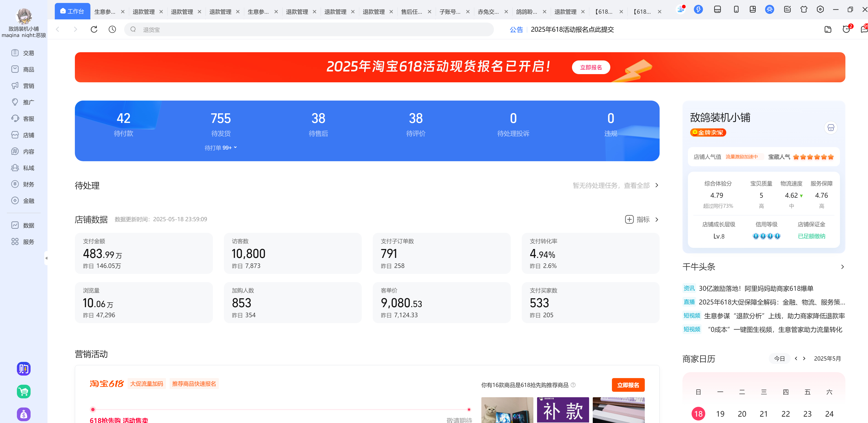The width and height of the screenshot is (868, 423).
Task: Click the 38 待售后 counter
Action: tap(318, 124)
